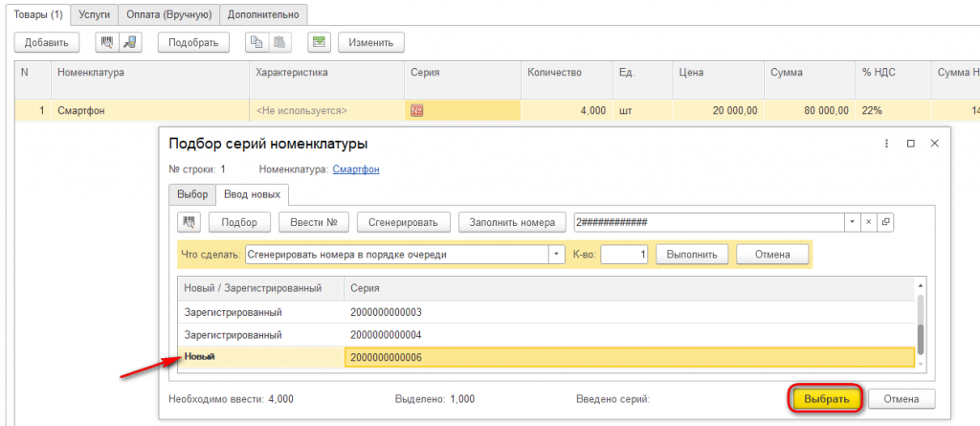Click the red № icon in Серия cell
The height and width of the screenshot is (426, 980).
coord(417,111)
